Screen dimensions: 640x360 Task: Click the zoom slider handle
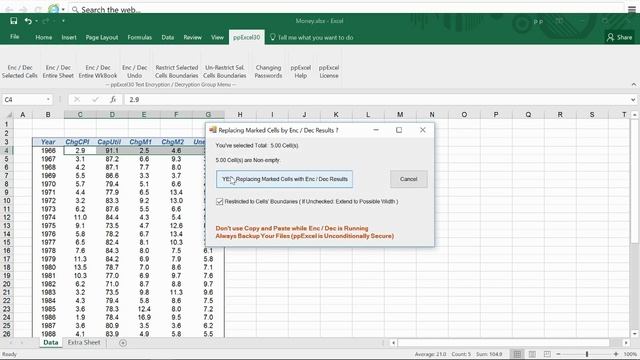tap(587, 354)
